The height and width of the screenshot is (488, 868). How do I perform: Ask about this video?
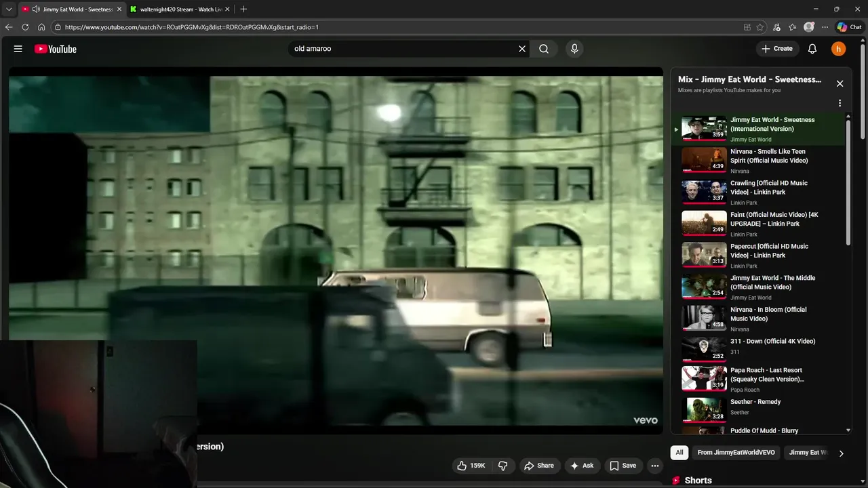coord(582,466)
